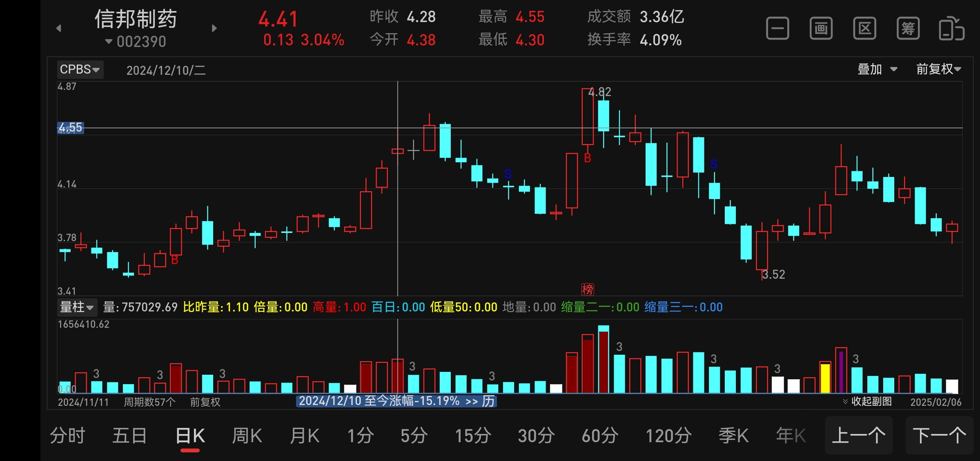Click the date 2024/12/10/二 label
Screen dimensions: 980x461
coord(166,70)
